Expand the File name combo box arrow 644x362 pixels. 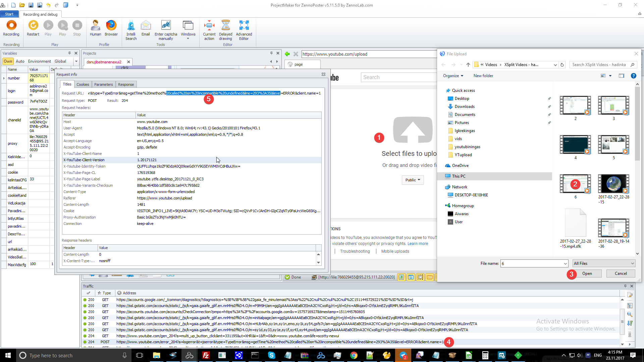point(566,263)
